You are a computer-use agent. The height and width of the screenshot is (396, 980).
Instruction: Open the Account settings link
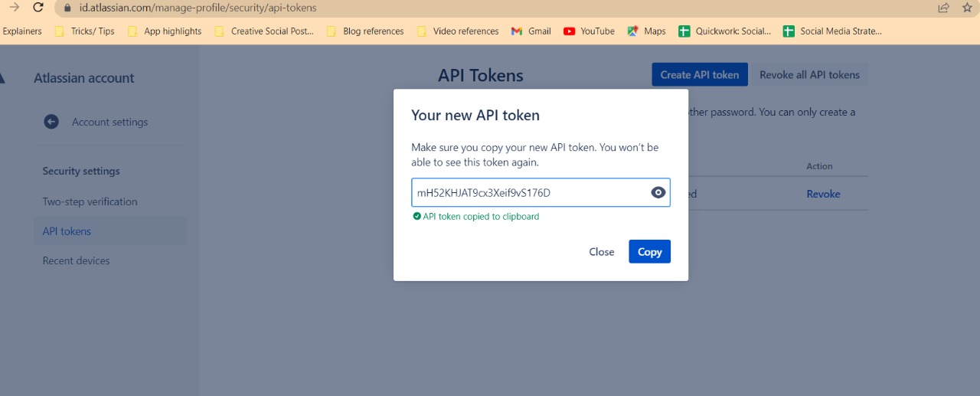pyautogui.click(x=109, y=122)
